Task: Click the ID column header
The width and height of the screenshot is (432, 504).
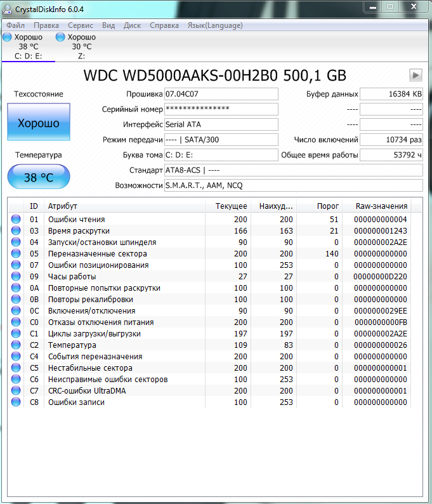Action: click(x=34, y=206)
